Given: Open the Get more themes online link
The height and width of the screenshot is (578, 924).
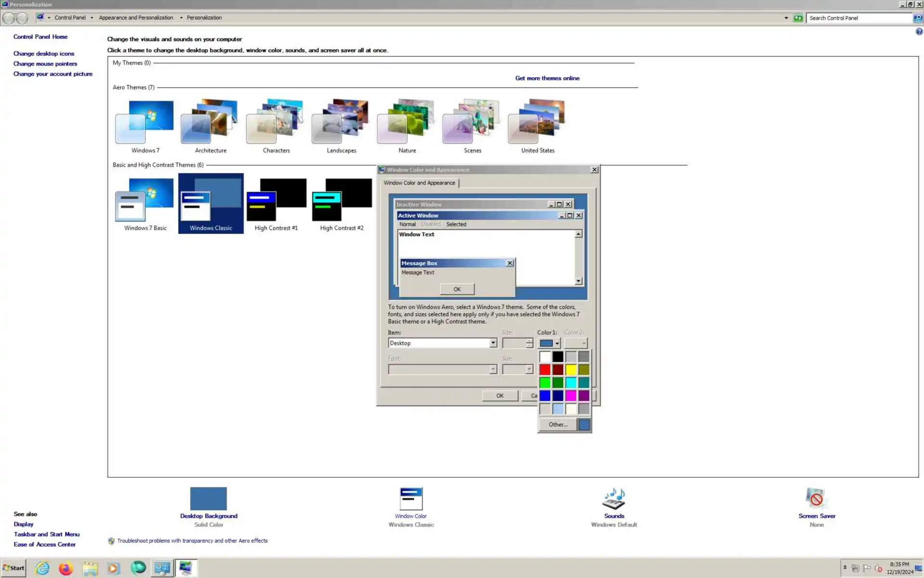Looking at the screenshot, I should tap(547, 78).
